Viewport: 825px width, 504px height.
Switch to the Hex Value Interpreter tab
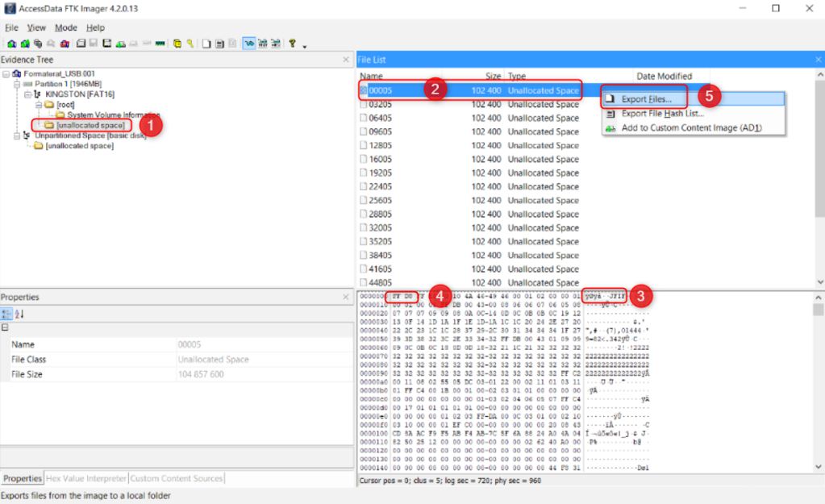tap(87, 478)
